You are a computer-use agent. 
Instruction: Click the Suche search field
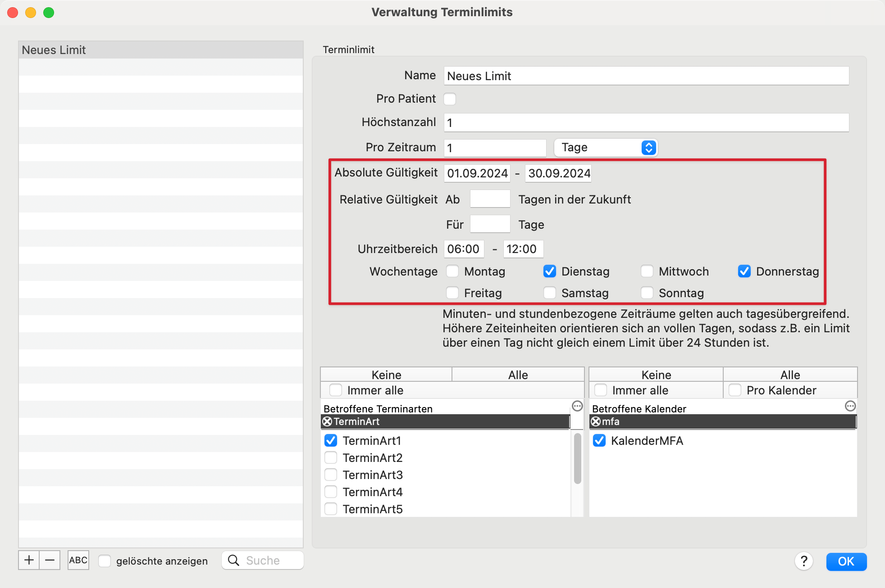point(263,560)
